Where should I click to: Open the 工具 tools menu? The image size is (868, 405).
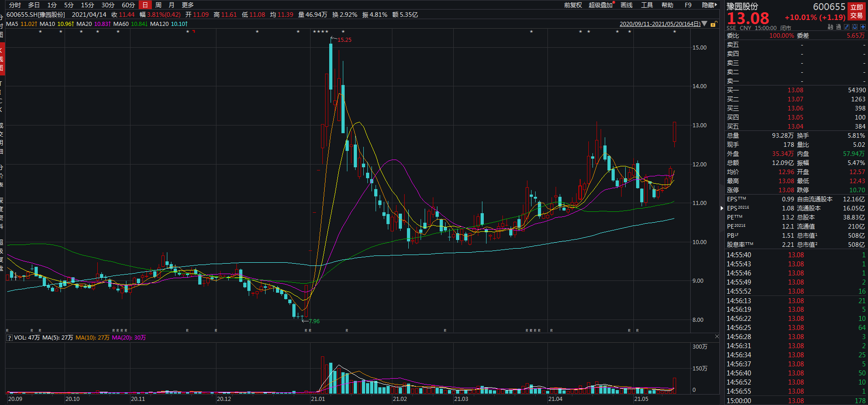[x=647, y=5]
